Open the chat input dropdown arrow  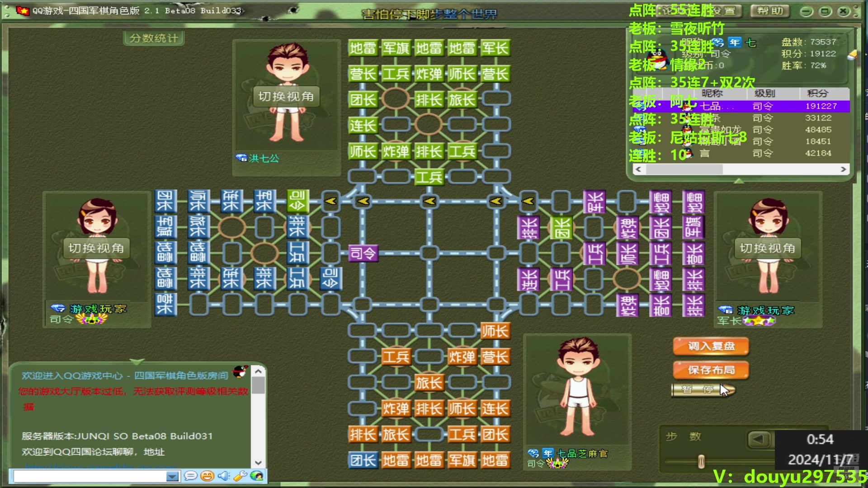click(x=172, y=476)
